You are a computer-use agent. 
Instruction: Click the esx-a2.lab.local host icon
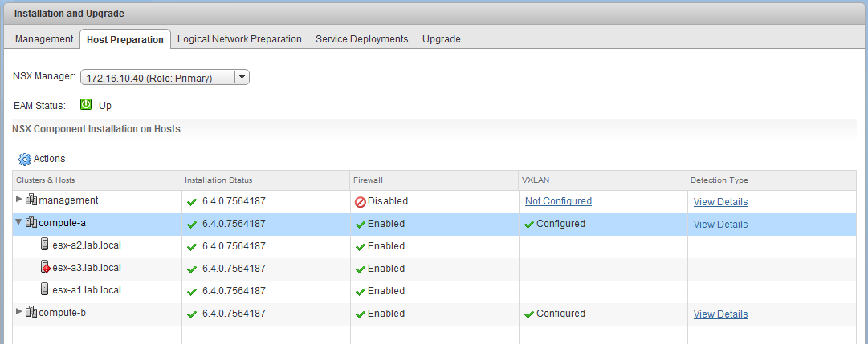tap(46, 245)
